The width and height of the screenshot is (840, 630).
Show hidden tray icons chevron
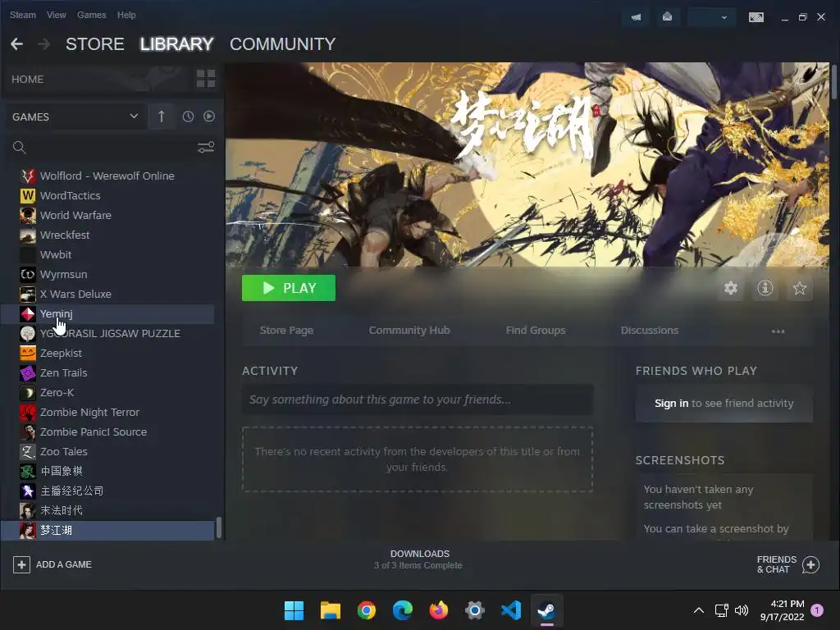tap(699, 610)
